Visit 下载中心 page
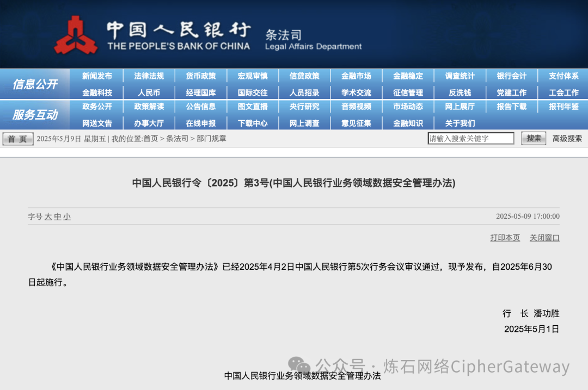This screenshot has width=588, height=390. point(253,123)
